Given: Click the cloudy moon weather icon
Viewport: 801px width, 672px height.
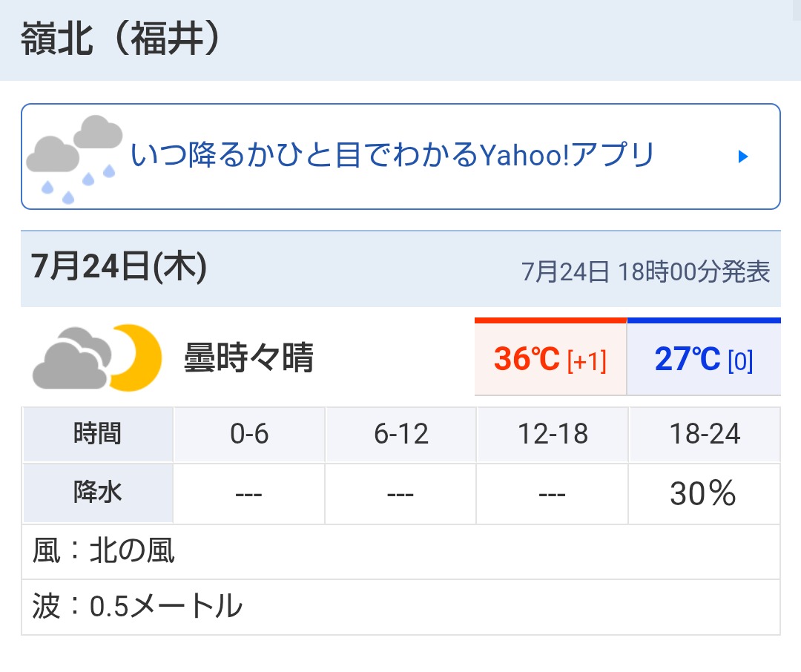Looking at the screenshot, I should (97, 358).
